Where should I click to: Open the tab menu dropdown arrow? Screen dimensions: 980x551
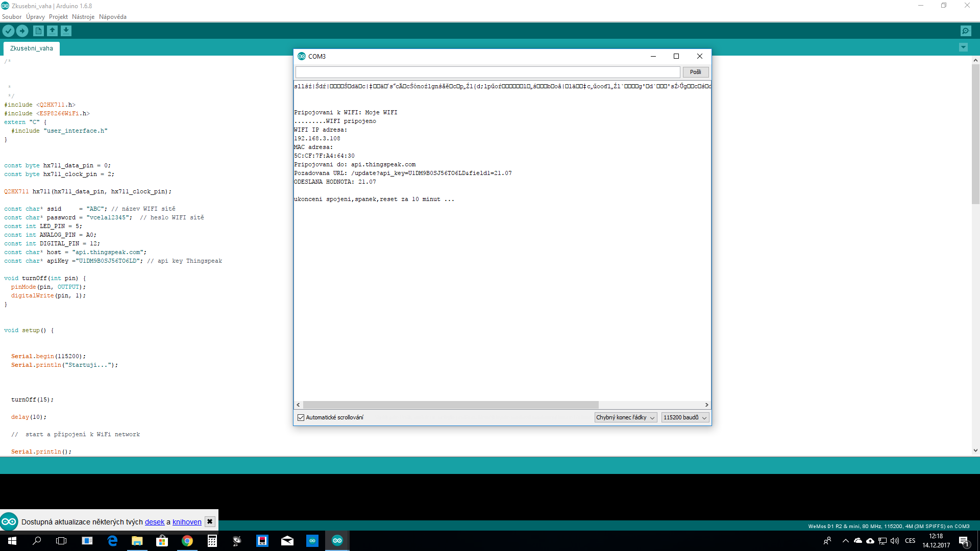963,47
